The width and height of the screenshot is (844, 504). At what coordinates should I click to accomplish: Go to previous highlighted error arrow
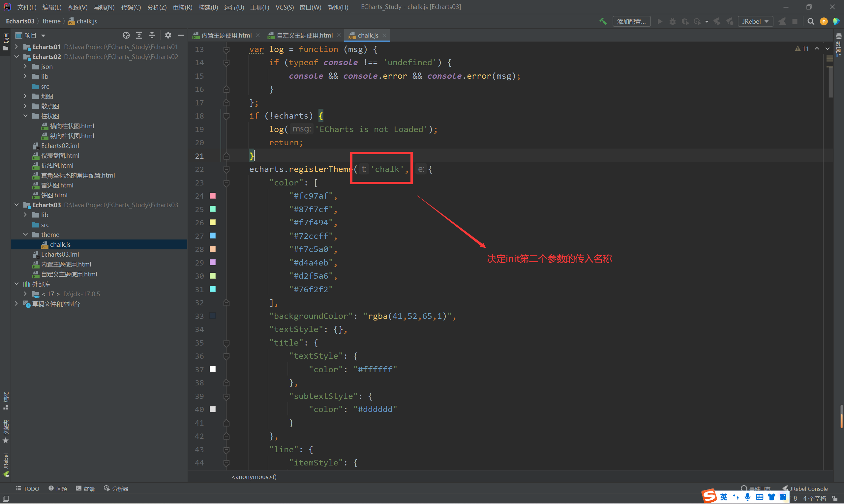(817, 48)
